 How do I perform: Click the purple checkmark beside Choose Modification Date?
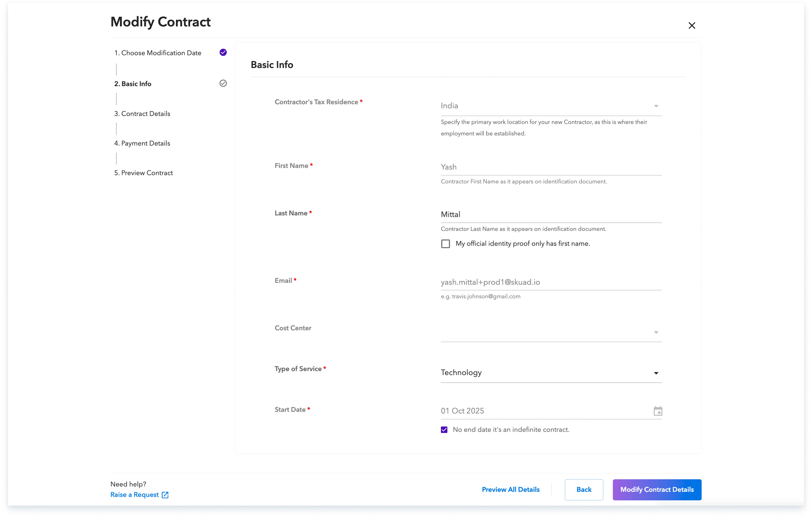[x=223, y=52]
